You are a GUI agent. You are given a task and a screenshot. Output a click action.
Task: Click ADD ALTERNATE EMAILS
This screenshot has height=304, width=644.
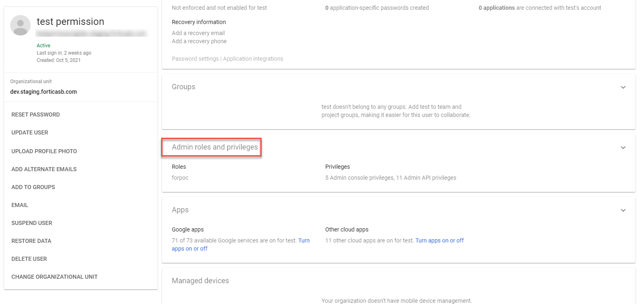tap(44, 169)
